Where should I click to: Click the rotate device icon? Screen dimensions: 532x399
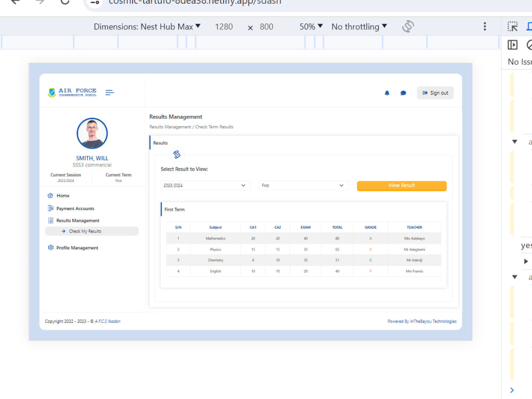pos(408,27)
